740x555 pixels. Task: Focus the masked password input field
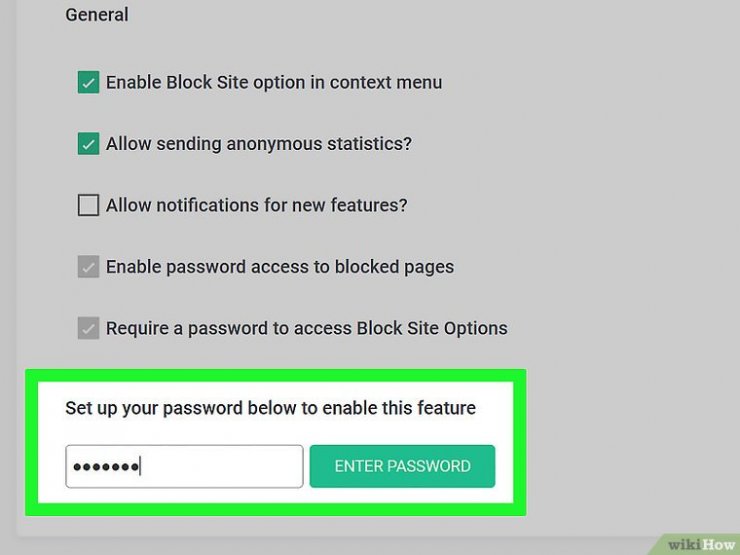point(184,466)
